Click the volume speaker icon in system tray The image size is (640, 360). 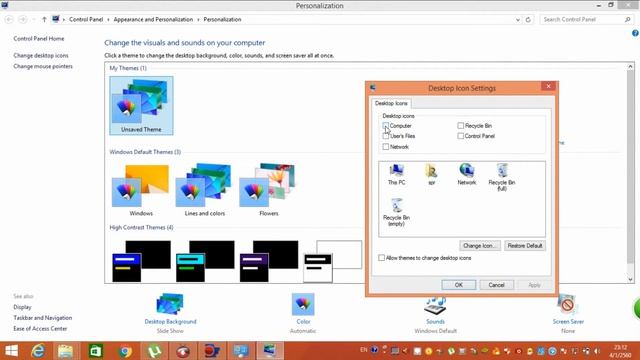coord(597,351)
